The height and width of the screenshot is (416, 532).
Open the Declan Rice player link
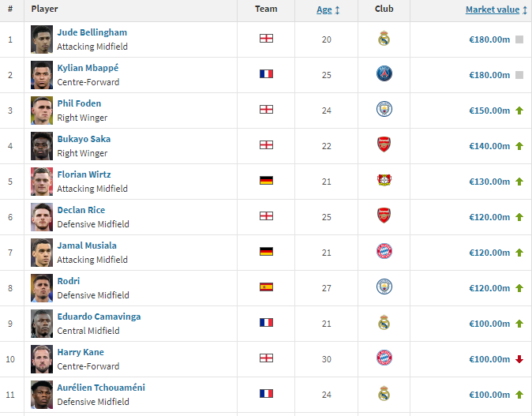tap(81, 210)
